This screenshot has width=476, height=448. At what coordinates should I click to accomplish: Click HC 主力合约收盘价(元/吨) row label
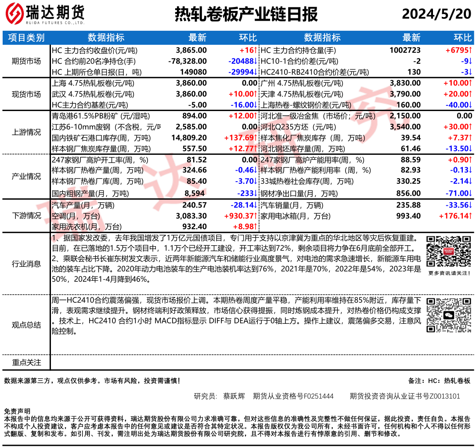pos(94,50)
